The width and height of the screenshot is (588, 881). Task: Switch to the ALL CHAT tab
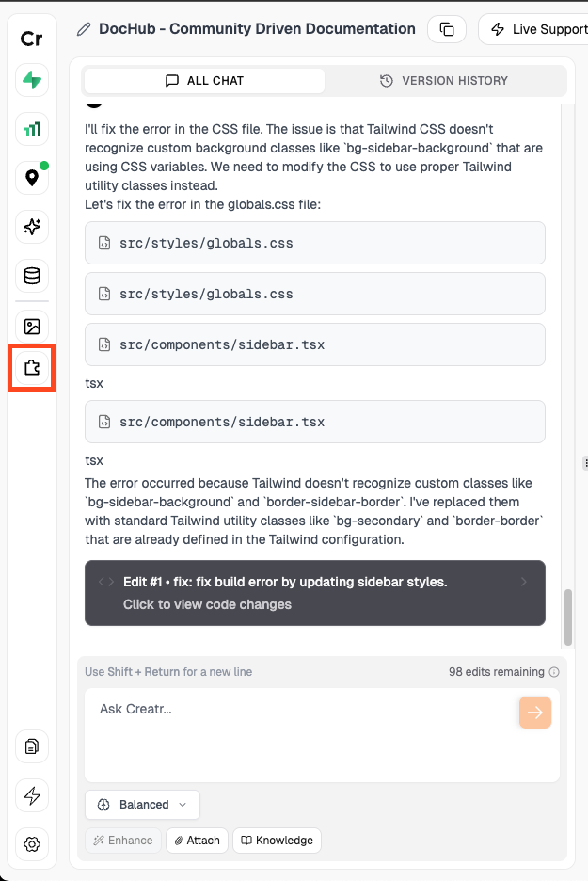coord(203,81)
